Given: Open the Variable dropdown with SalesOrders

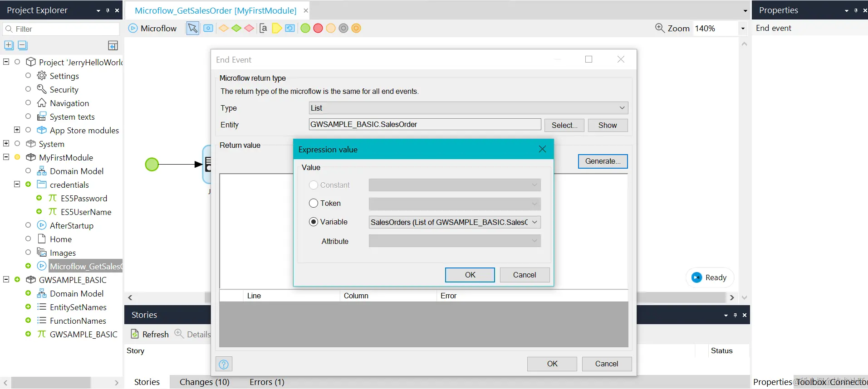Looking at the screenshot, I should (455, 222).
